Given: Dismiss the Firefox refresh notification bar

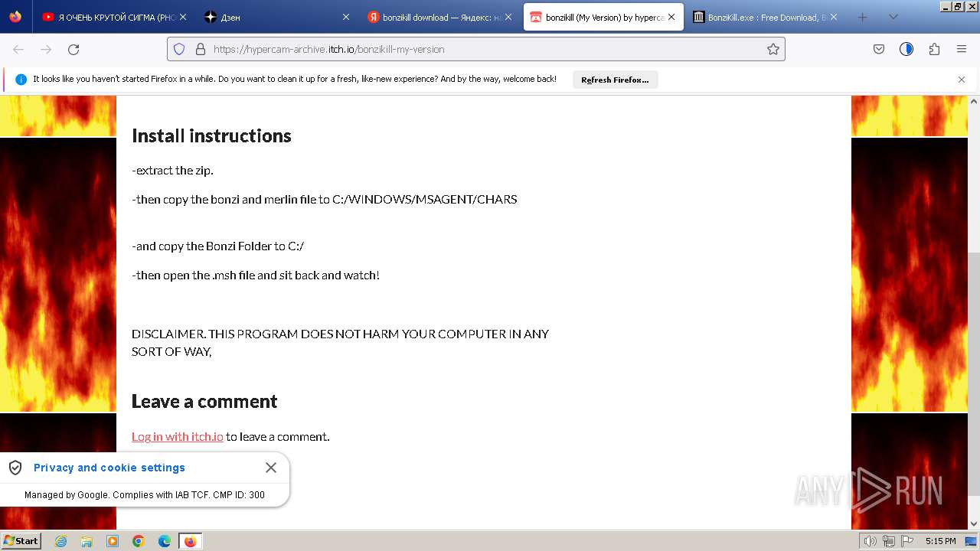Looking at the screenshot, I should (962, 80).
